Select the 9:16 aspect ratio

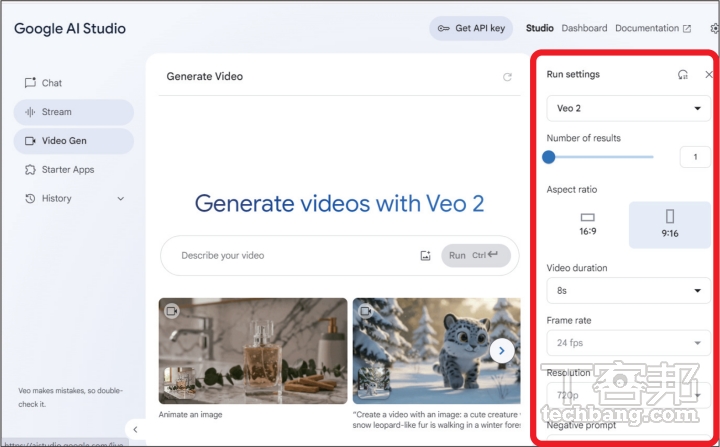click(669, 225)
